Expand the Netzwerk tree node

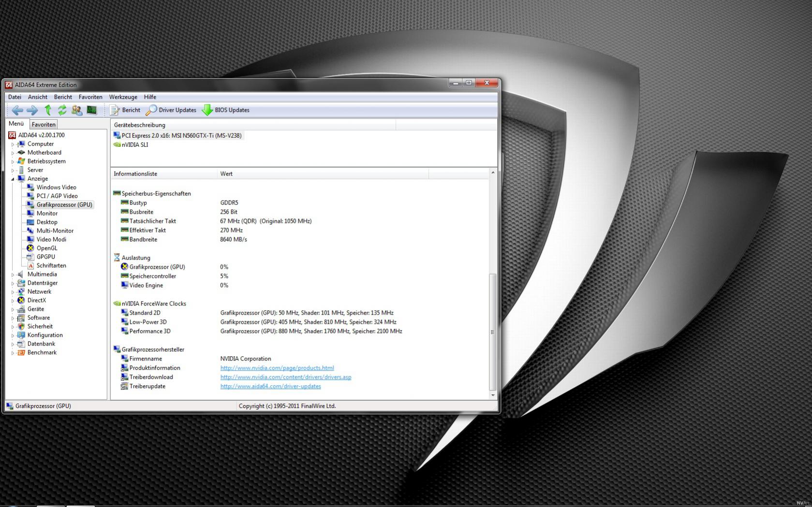[13, 292]
